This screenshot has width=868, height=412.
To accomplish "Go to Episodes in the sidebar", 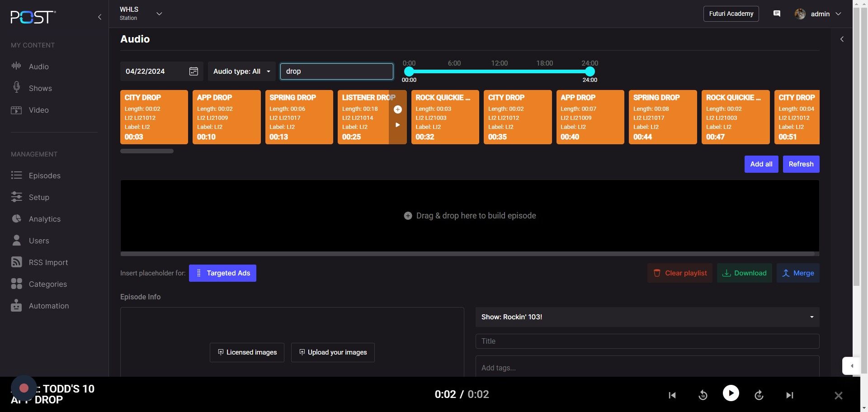I will point(44,175).
